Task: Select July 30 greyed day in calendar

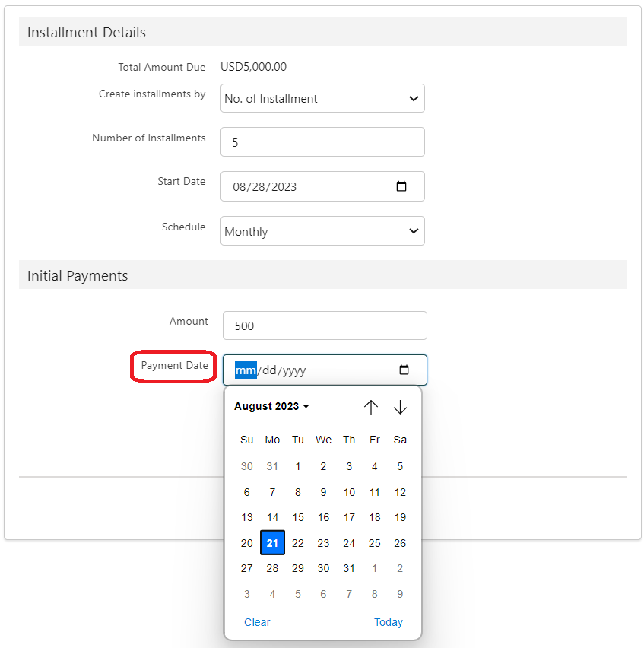Action: pos(247,466)
